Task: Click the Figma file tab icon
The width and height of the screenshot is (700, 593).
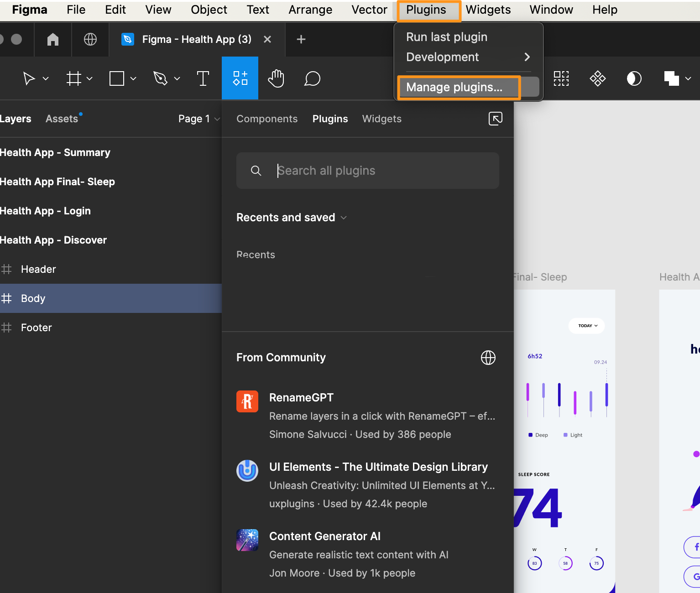Action: click(x=128, y=39)
